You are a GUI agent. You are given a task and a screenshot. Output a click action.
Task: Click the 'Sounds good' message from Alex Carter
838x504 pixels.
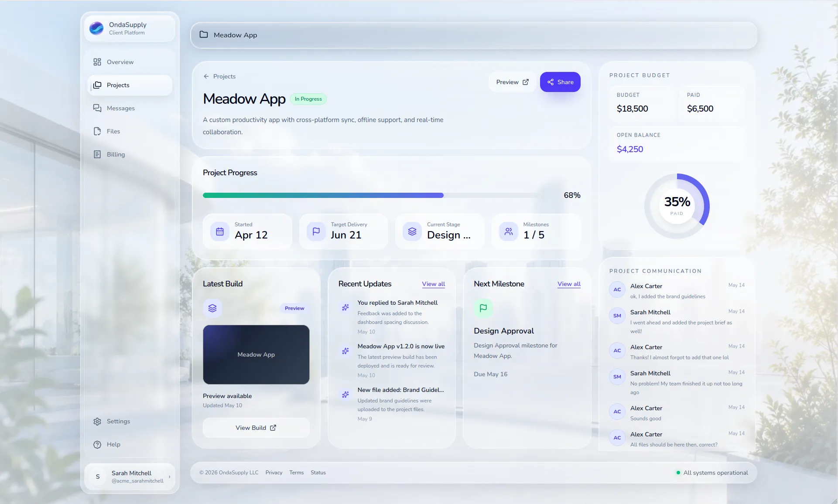coord(646,419)
